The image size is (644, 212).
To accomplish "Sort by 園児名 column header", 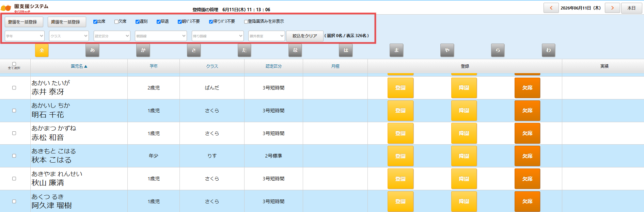I will pos(79,66).
